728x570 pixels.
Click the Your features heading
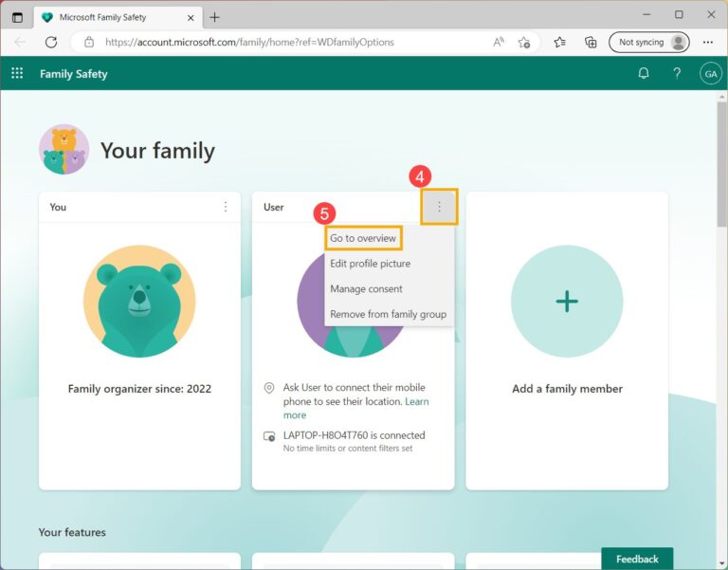point(72,532)
